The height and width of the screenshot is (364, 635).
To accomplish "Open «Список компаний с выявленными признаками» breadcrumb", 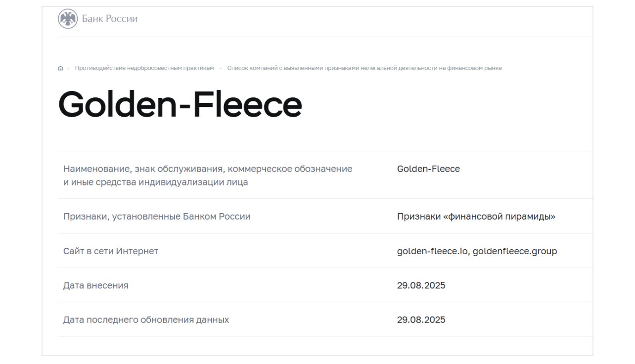I will (x=364, y=68).
